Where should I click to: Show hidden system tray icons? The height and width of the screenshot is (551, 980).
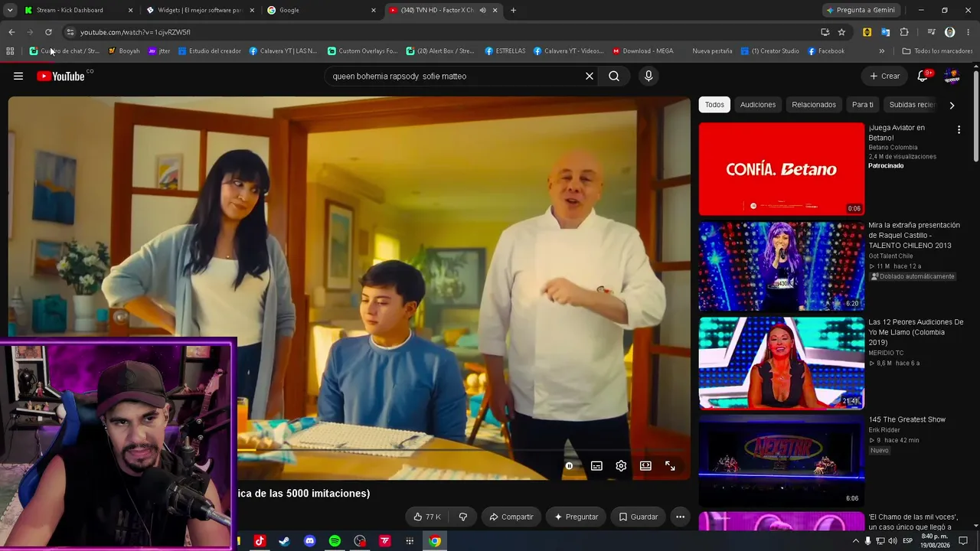(x=855, y=541)
